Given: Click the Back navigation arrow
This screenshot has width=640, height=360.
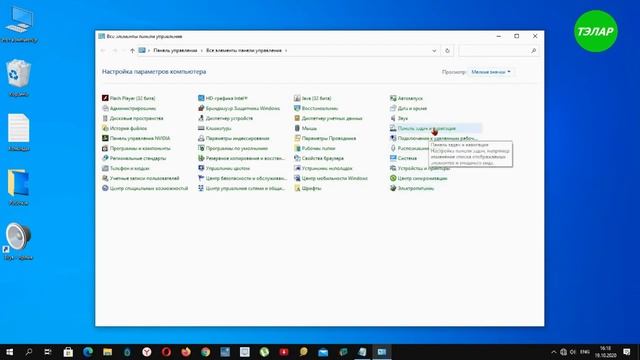Looking at the screenshot, I should click(103, 51).
